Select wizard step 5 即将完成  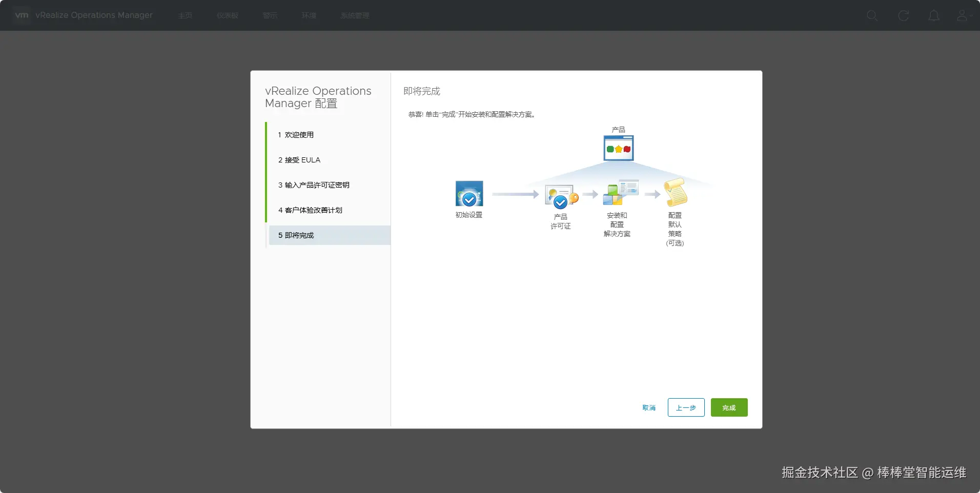coord(329,235)
